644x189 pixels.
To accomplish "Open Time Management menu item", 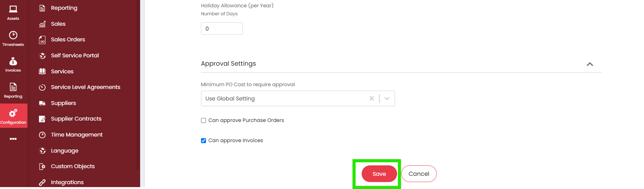I will (x=77, y=135).
